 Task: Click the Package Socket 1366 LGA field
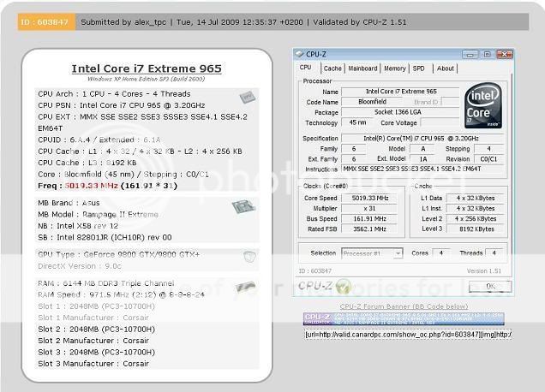click(x=400, y=112)
